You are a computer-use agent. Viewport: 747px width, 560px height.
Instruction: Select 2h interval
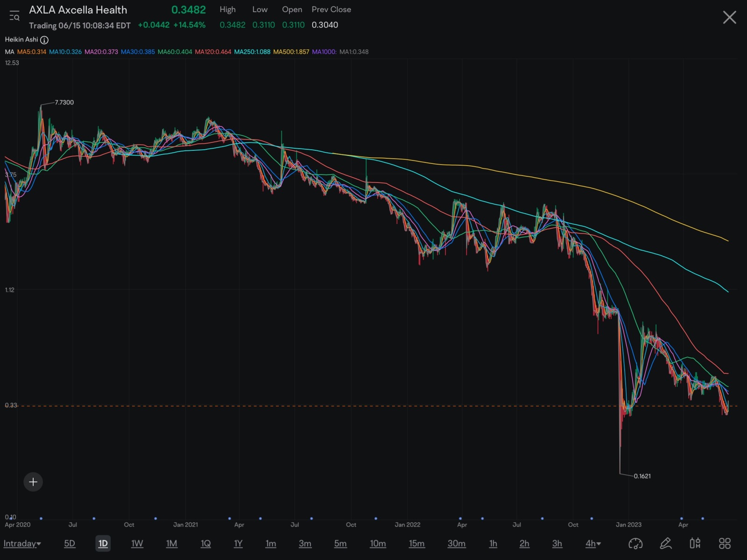(x=524, y=544)
